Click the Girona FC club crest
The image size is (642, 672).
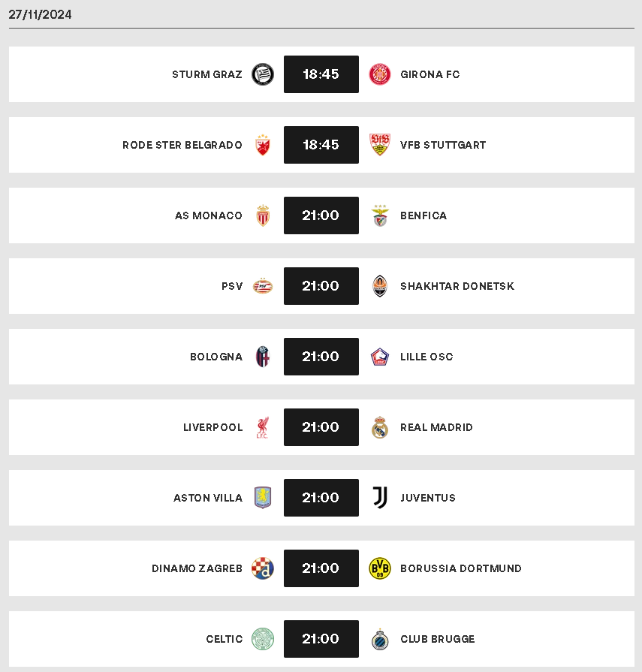pos(380,74)
